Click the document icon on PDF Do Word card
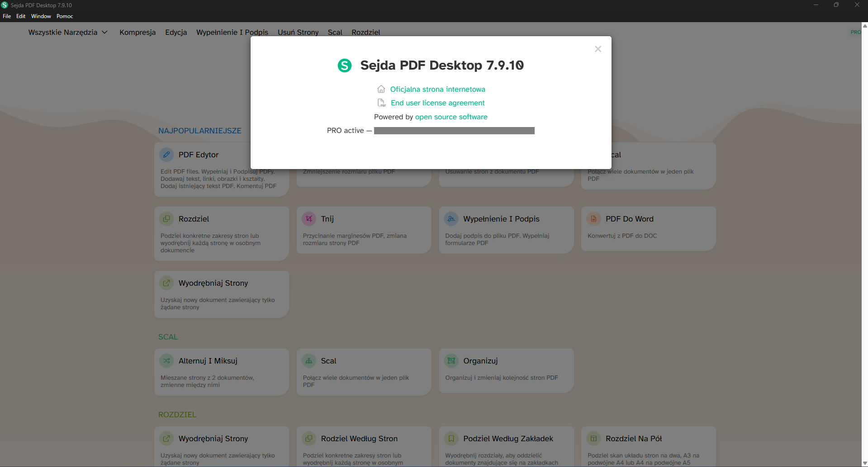This screenshot has height=467, width=868. [x=594, y=219]
